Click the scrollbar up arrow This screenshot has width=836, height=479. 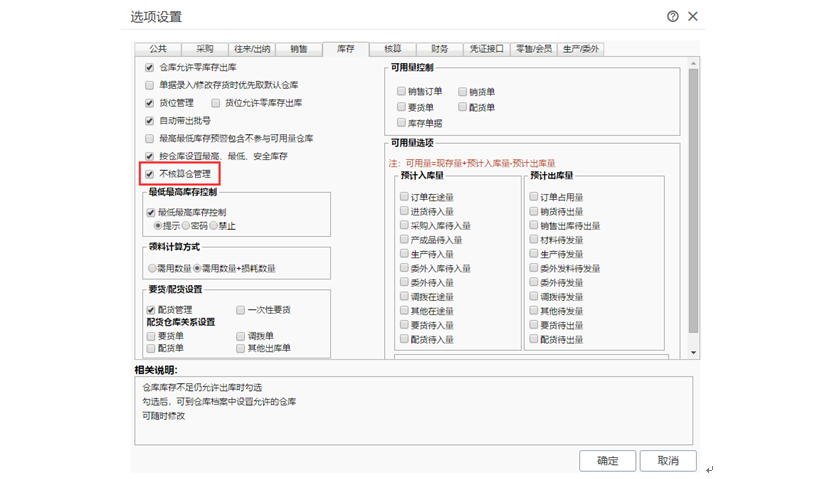(693, 63)
